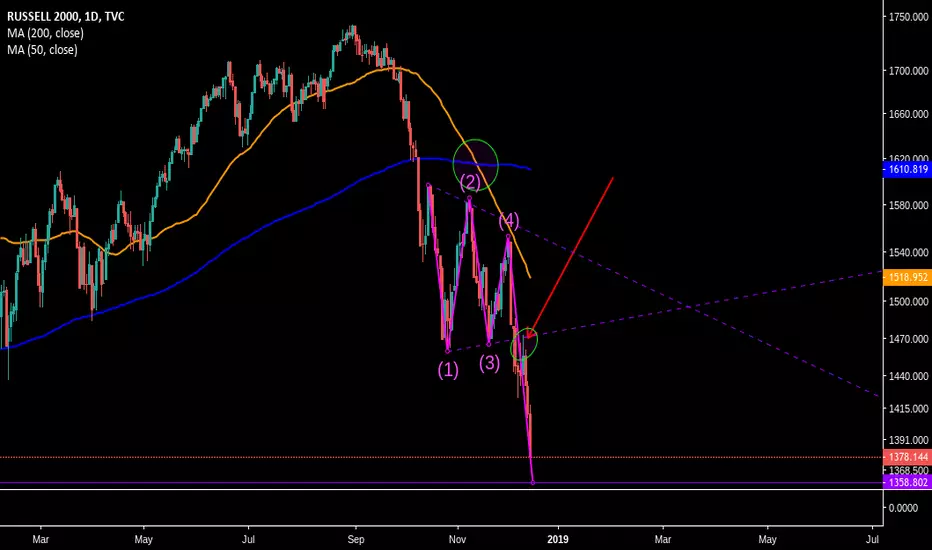Select the MA (50, close) indicator label
The width and height of the screenshot is (932, 550).
[42, 49]
